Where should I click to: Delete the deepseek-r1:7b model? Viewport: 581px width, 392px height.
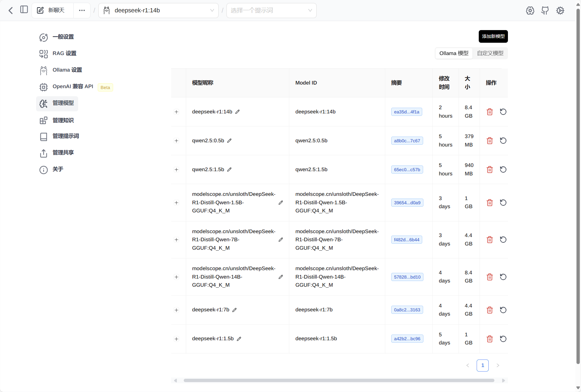click(x=490, y=310)
